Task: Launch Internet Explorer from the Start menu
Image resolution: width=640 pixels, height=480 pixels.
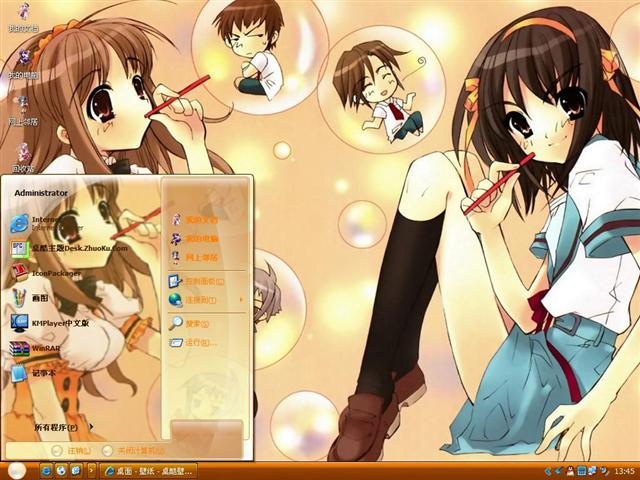Action: click(47, 223)
